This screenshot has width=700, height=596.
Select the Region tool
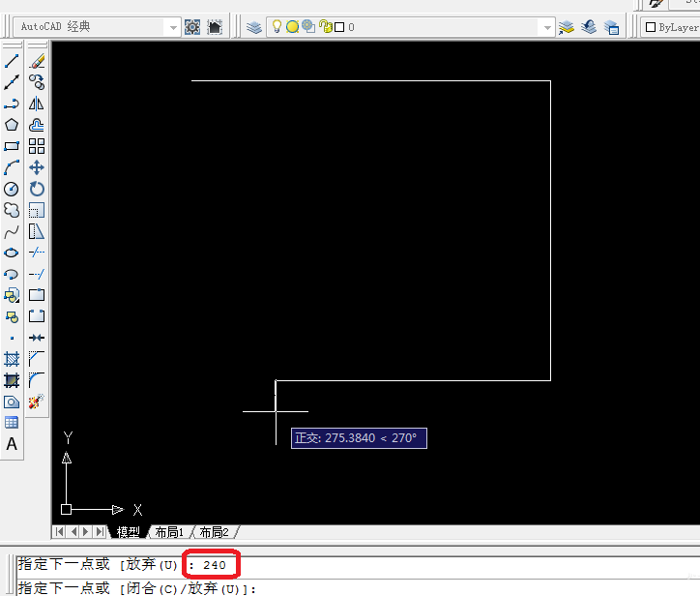tap(12, 402)
